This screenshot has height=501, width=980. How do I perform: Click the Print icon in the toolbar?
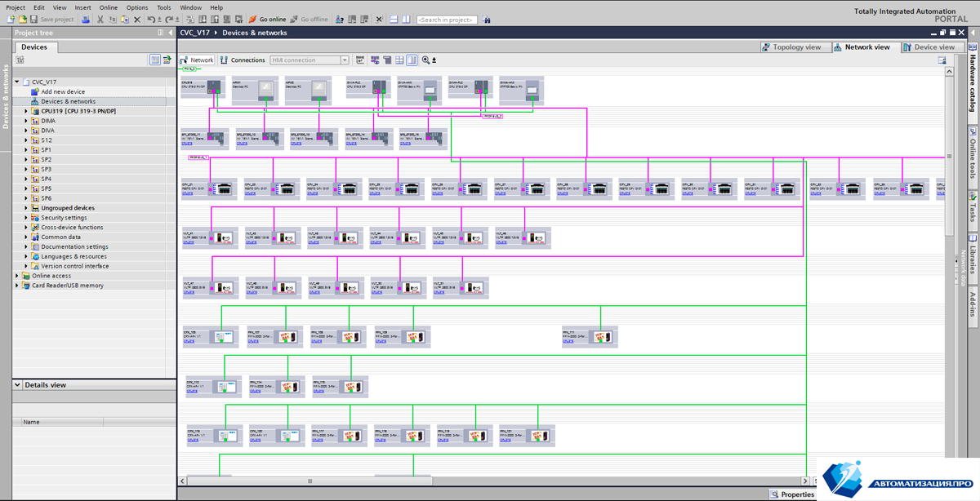coord(86,19)
